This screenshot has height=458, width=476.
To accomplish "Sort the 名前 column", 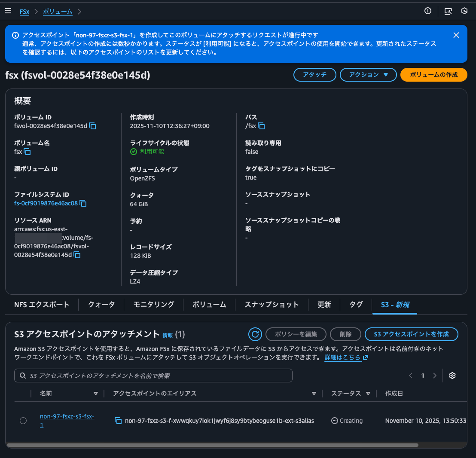I will click(95, 393).
